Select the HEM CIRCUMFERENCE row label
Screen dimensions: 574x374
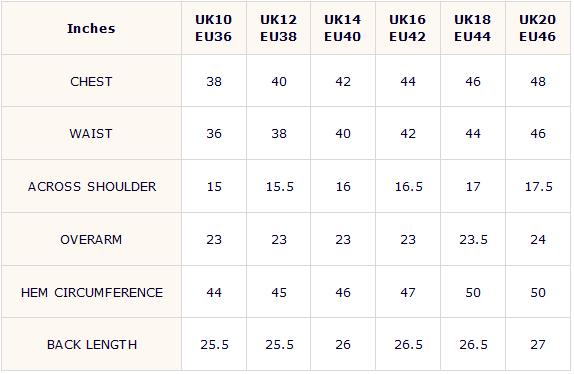pos(92,293)
